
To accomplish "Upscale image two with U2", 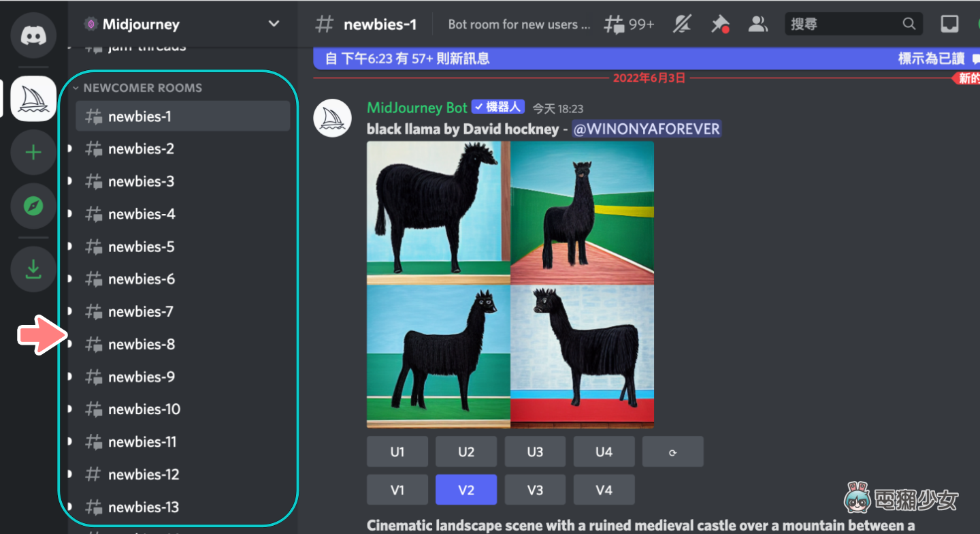I will pos(466,452).
